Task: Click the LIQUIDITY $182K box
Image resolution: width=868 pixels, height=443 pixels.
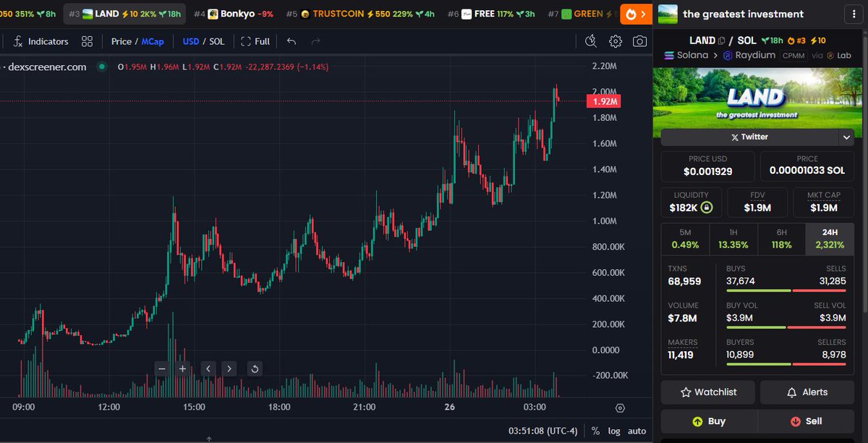Action: click(x=692, y=202)
